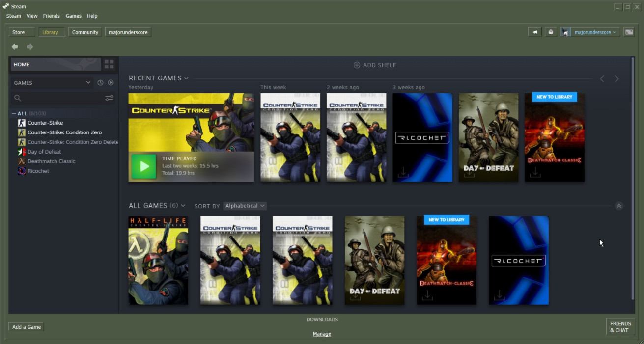Open Half-Life Counter-Strike tile in All Games
The width and height of the screenshot is (644, 344).
(158, 260)
